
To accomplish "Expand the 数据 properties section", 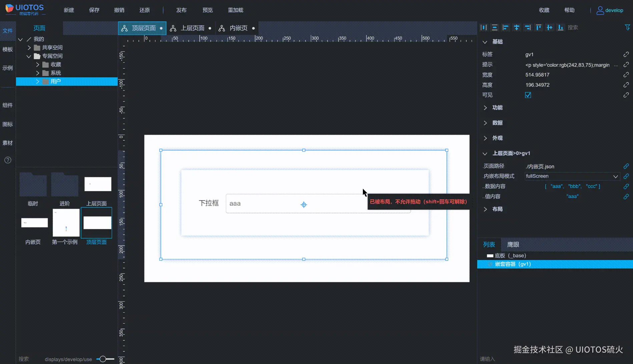I will pos(485,123).
